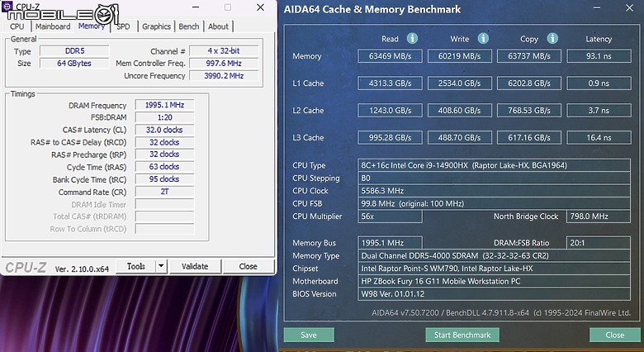
Task: Click Start Benchmark in AIDA64
Action: 462,335
